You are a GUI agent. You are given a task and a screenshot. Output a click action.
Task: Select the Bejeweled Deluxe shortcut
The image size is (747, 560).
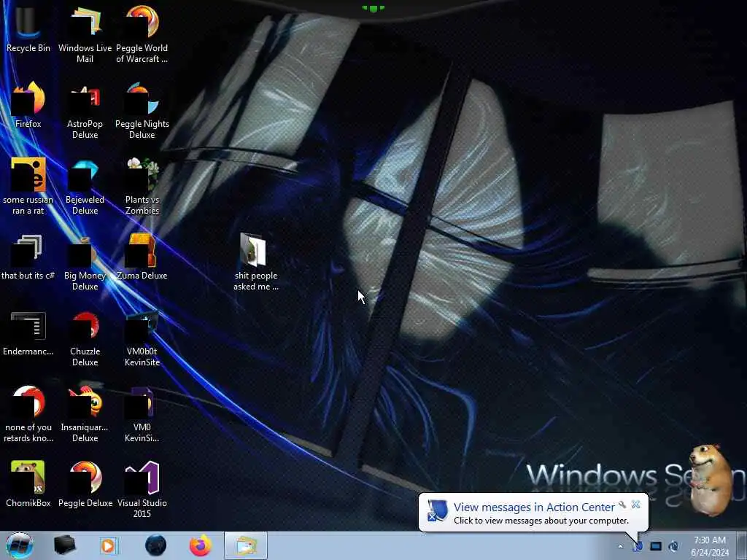[x=85, y=186]
